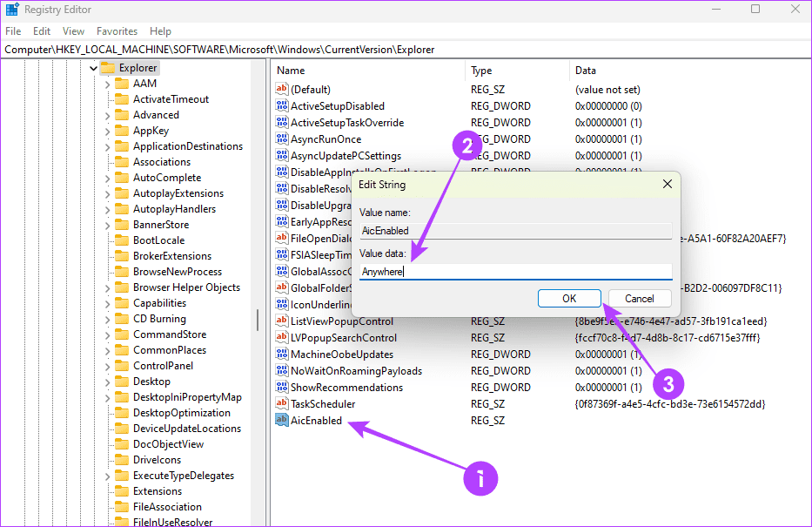Click the Explorer key folder icon

[108, 68]
